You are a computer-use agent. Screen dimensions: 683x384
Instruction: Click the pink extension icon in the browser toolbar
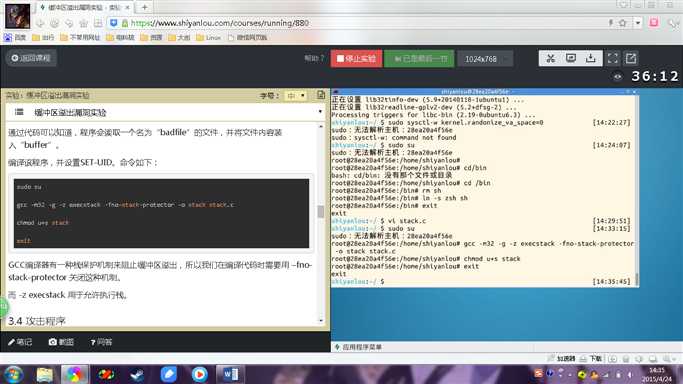tap(654, 23)
